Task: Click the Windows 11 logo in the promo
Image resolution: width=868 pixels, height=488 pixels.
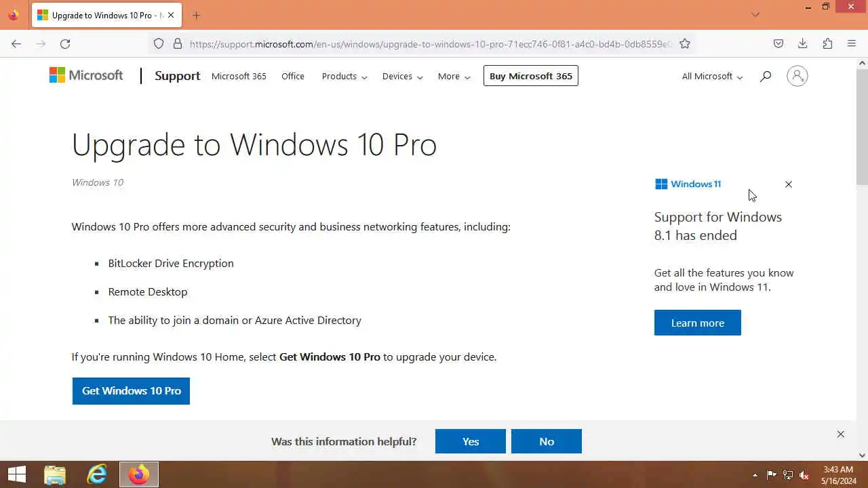Action: [x=688, y=184]
